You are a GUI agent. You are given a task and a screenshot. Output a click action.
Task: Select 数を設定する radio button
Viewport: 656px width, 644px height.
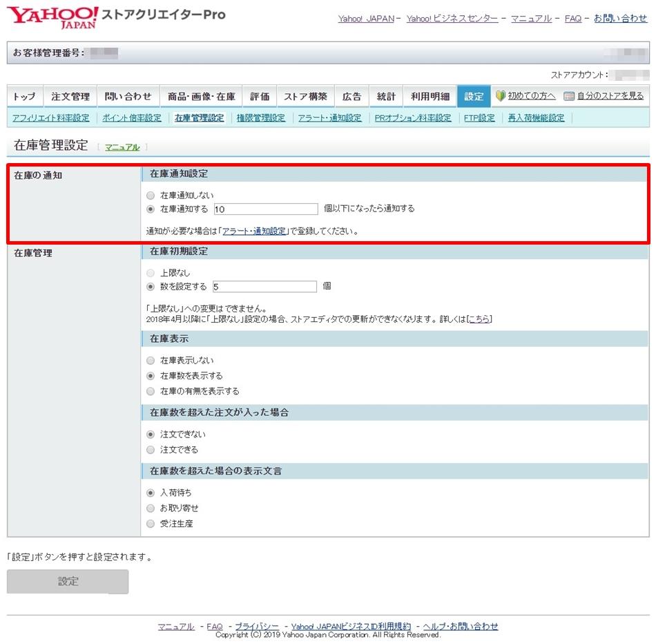click(x=151, y=287)
